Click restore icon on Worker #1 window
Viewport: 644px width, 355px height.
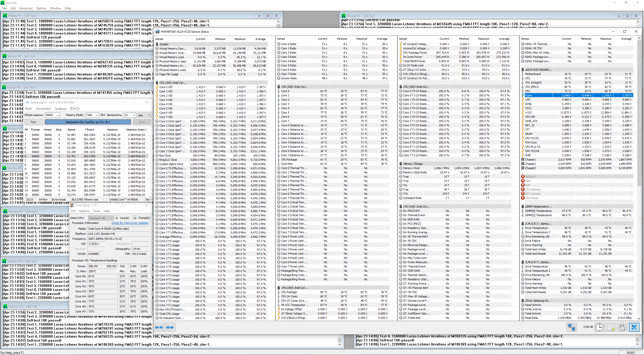pos(268,16)
